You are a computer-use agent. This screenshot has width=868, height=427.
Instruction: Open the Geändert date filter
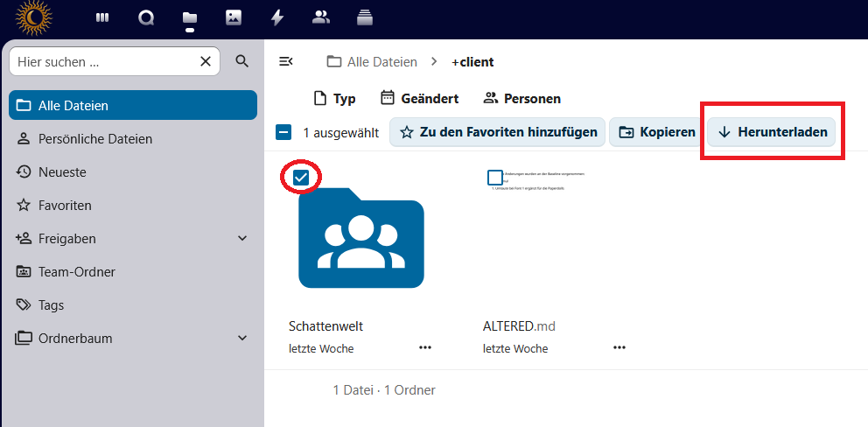tap(419, 99)
